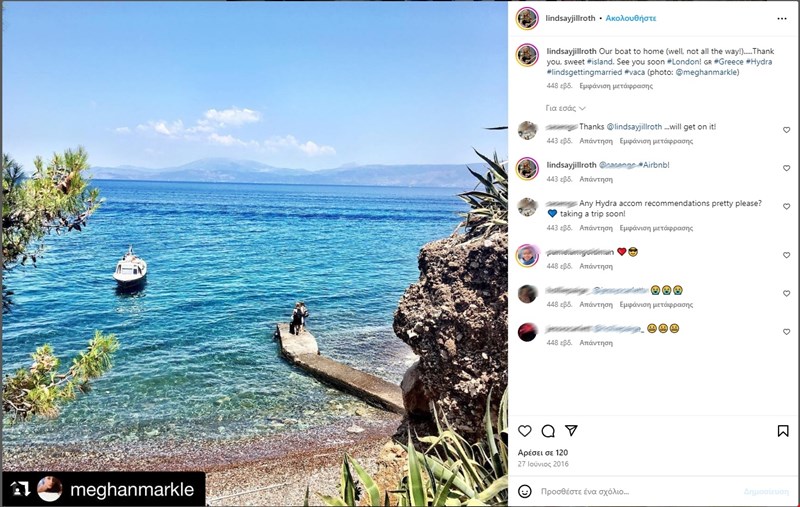Screen dimensions: 800x507
Task: Like the #Airbnb! reply comment
Action: [786, 168]
